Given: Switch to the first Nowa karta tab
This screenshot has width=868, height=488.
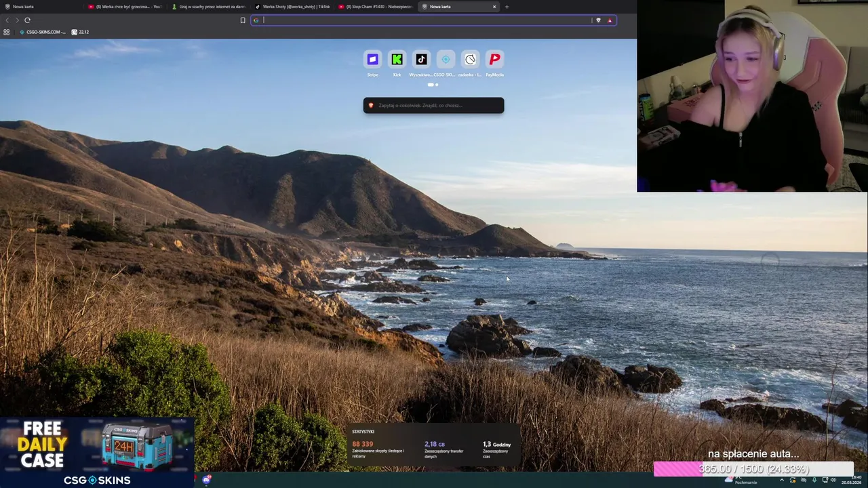Looking at the screenshot, I should (x=41, y=7).
